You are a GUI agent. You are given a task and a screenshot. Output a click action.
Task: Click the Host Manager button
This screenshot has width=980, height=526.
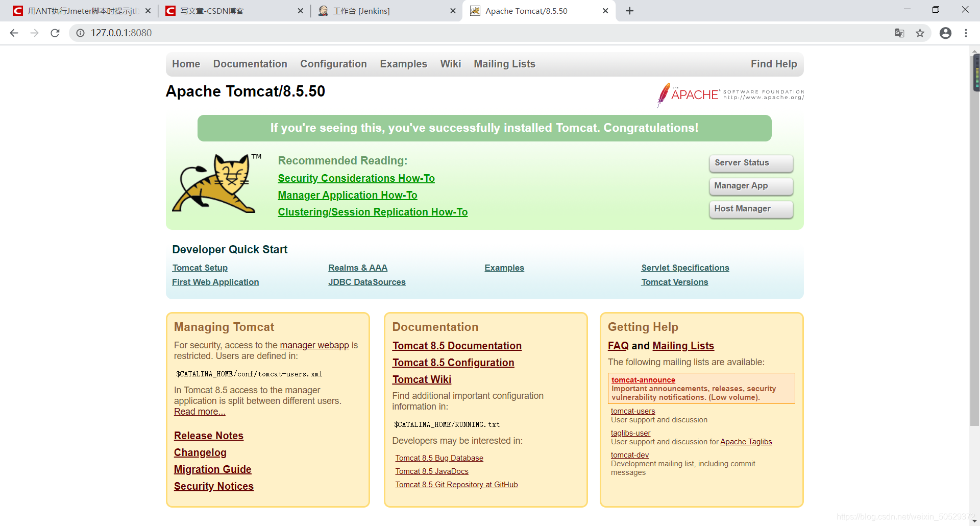[x=751, y=209]
